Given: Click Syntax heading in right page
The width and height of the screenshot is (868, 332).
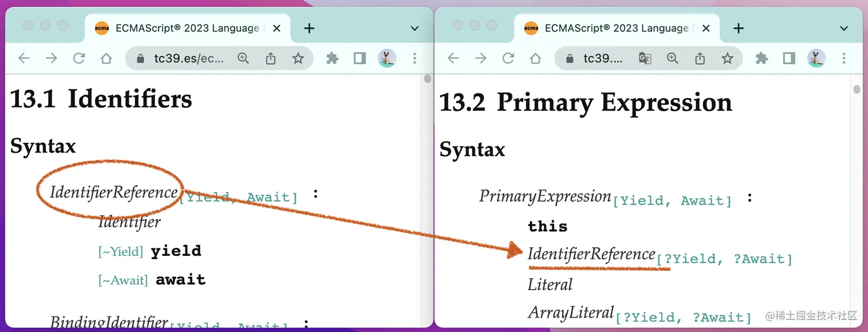Looking at the screenshot, I should point(472,150).
